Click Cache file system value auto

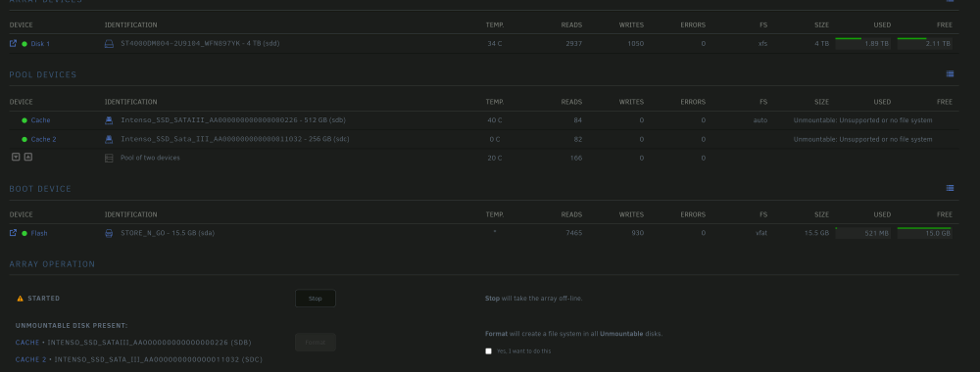point(760,120)
